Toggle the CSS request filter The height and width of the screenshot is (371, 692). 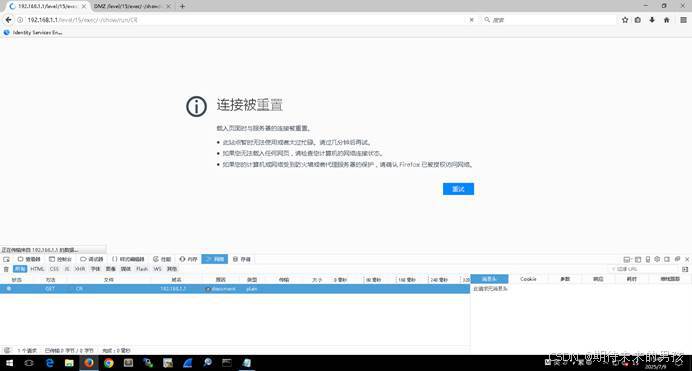(x=54, y=269)
